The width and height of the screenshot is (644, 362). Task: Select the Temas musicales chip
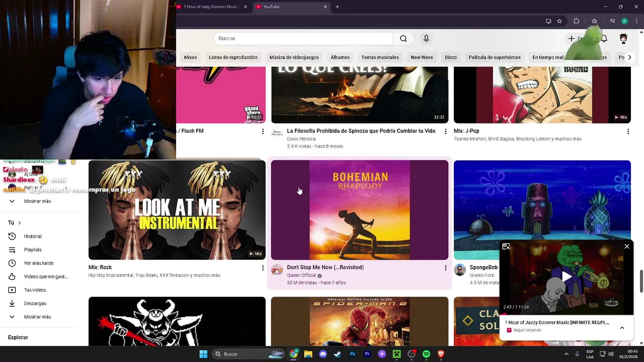[380, 57]
